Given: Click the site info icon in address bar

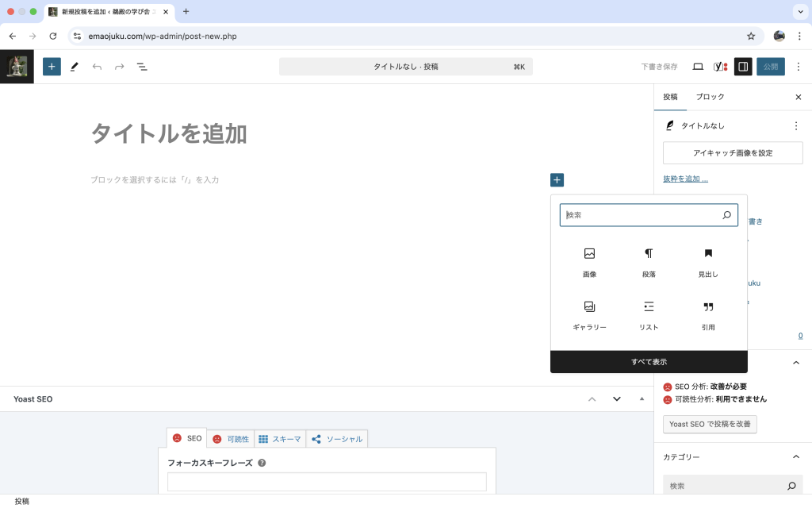Looking at the screenshot, I should [77, 36].
